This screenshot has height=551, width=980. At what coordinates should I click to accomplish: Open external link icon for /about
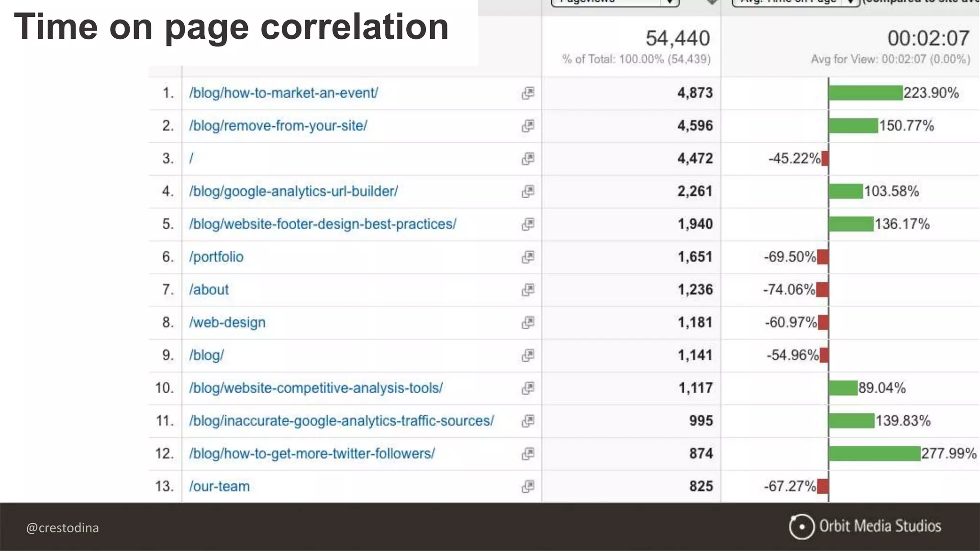click(x=528, y=289)
